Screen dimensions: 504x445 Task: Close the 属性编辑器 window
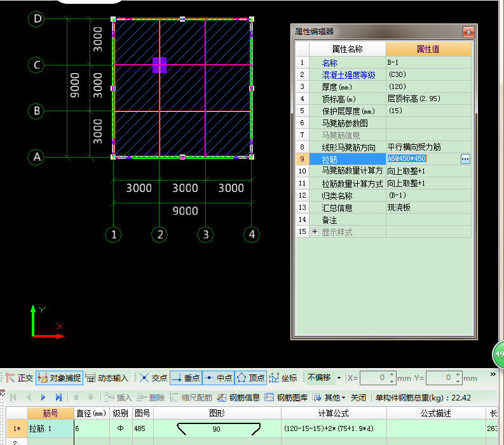tap(468, 32)
